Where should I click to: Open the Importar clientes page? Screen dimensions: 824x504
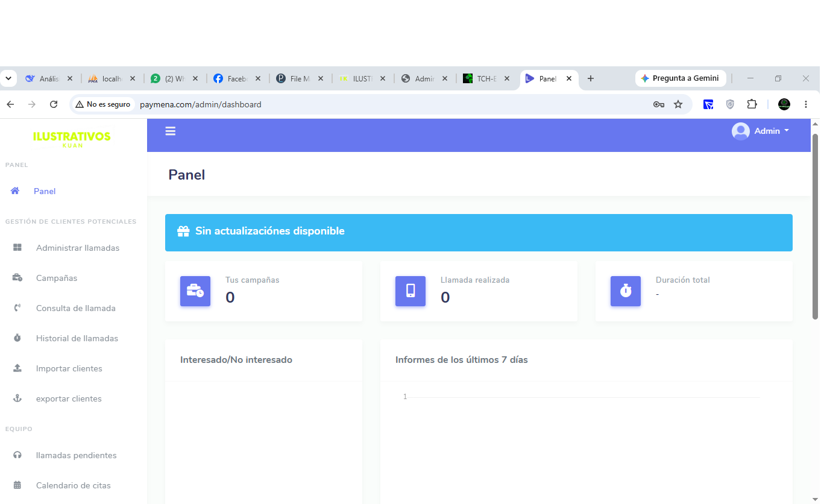(69, 368)
